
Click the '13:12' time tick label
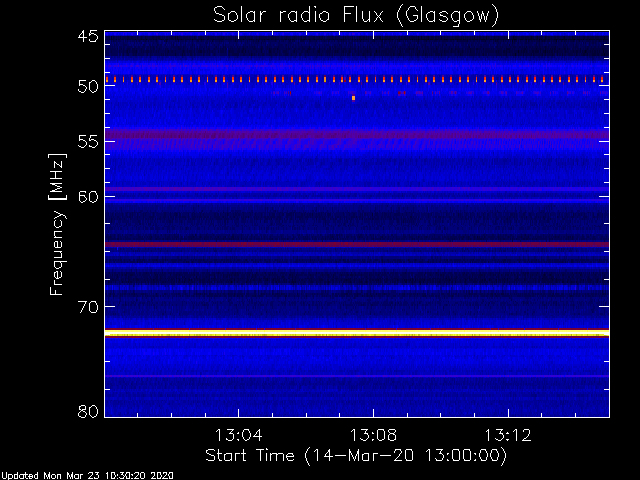[508, 435]
